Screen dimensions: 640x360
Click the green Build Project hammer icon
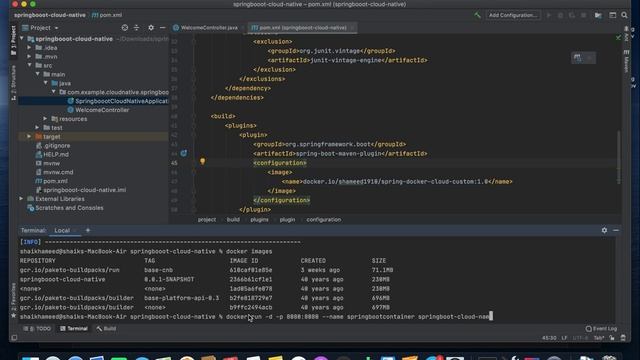[x=477, y=15]
